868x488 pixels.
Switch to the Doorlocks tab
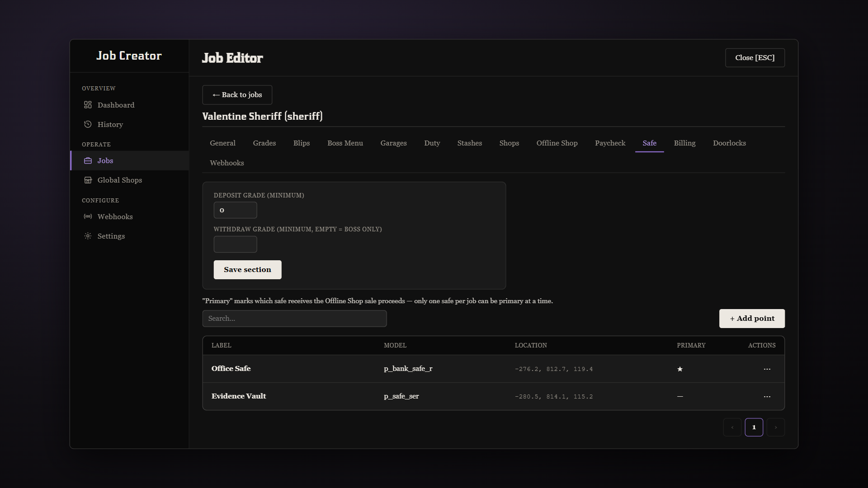point(729,143)
